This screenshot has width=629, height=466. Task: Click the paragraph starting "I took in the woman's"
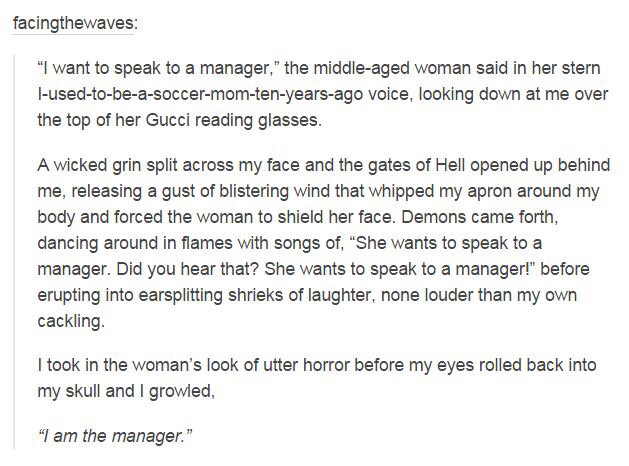click(320, 379)
